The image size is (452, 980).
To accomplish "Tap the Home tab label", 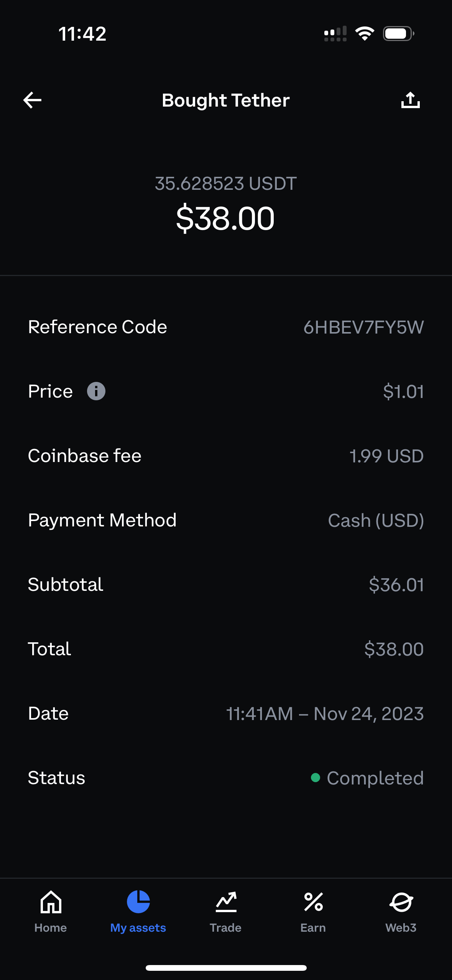I will click(51, 928).
